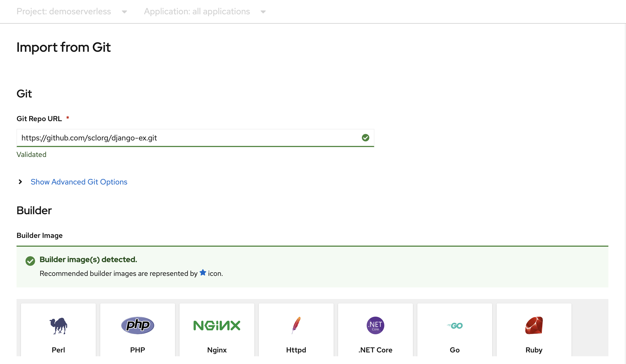This screenshot has width=626, height=364.
Task: Click the Ruby builder icon
Action: [533, 325]
